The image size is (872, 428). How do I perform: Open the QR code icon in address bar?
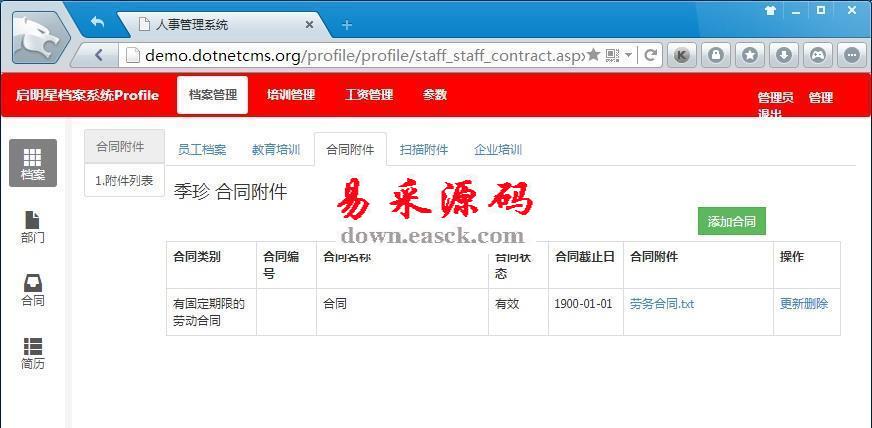point(612,54)
